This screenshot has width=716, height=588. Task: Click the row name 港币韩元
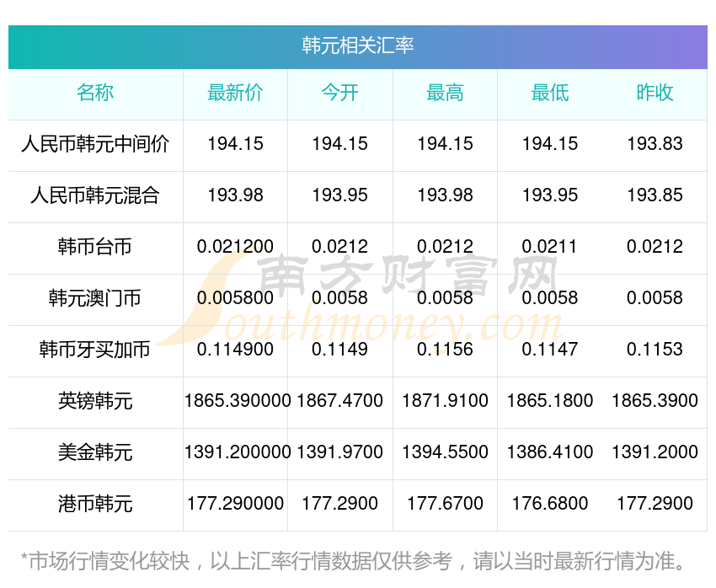tap(95, 504)
